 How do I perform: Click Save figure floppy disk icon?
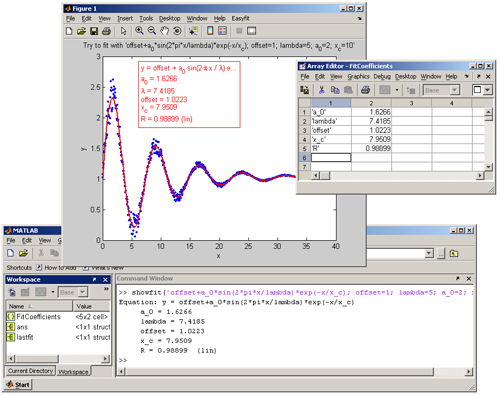click(x=94, y=31)
